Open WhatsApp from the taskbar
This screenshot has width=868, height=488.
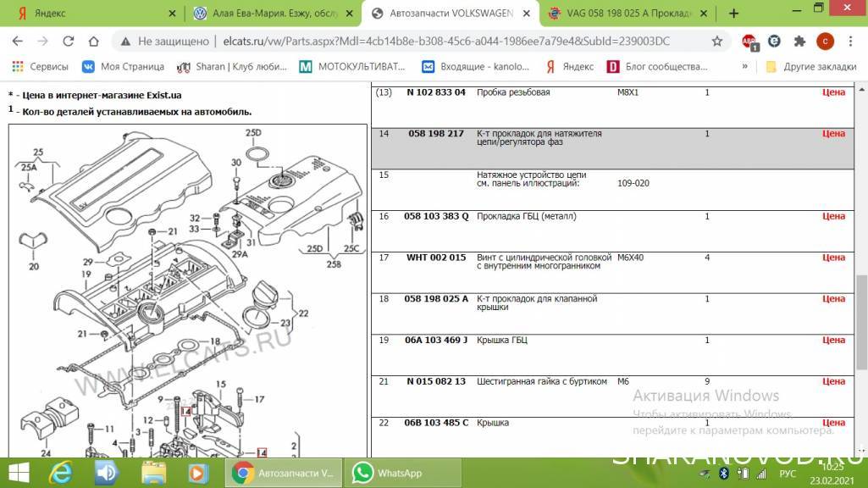point(390,472)
